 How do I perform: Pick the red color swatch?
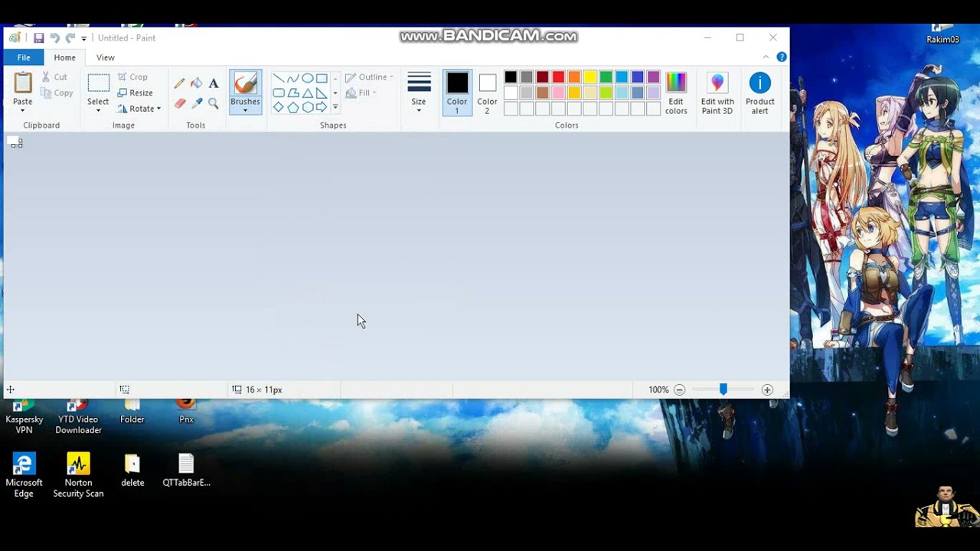tap(558, 77)
